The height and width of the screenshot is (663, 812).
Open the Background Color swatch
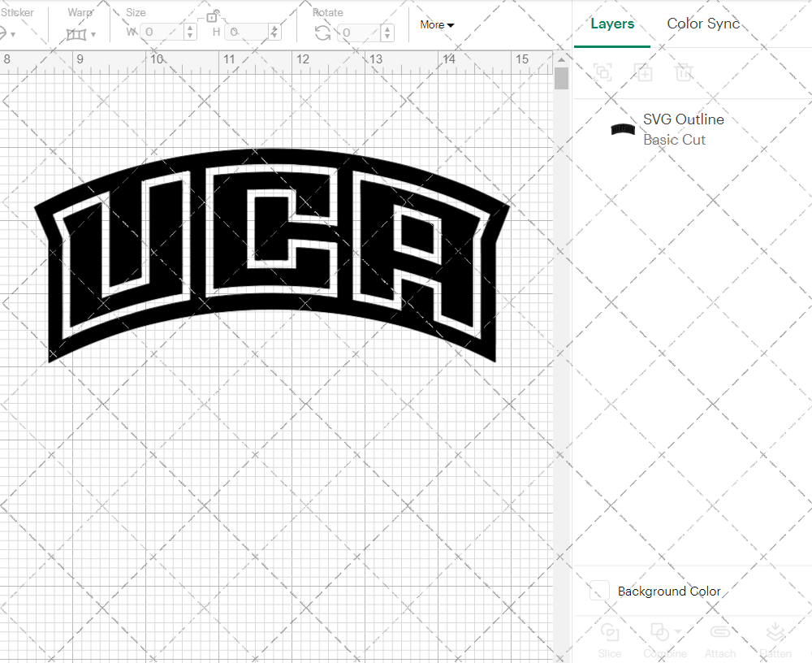pyautogui.click(x=598, y=591)
